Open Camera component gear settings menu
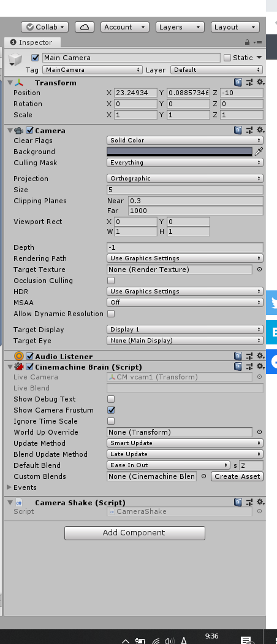 click(260, 130)
